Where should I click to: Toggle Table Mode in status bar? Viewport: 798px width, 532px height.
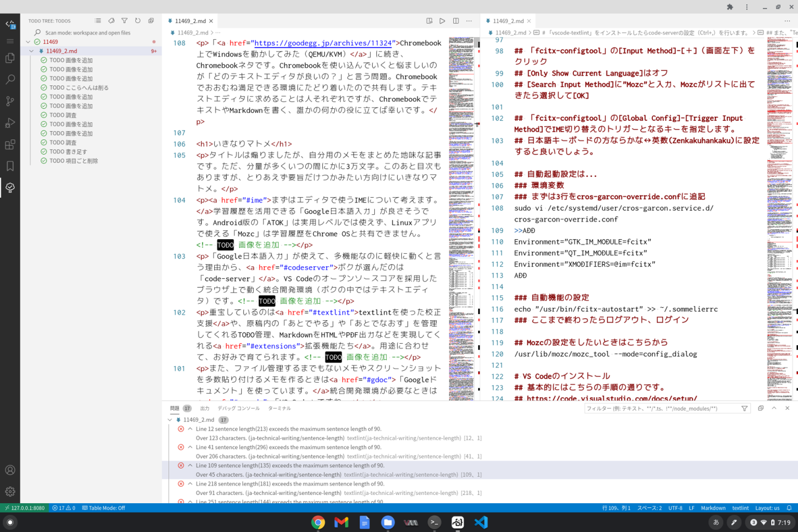[x=104, y=508]
